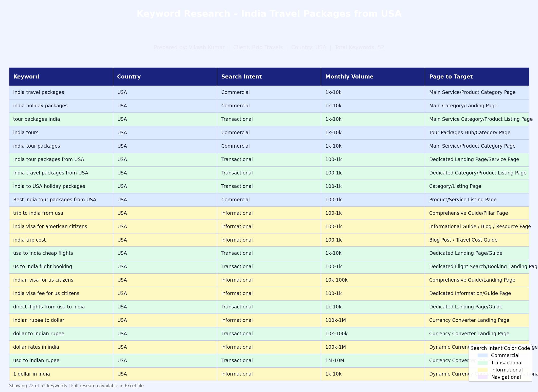The height and width of the screenshot is (392, 538).
Task: Click the Commercial legend color swatch
Action: coord(482,356)
